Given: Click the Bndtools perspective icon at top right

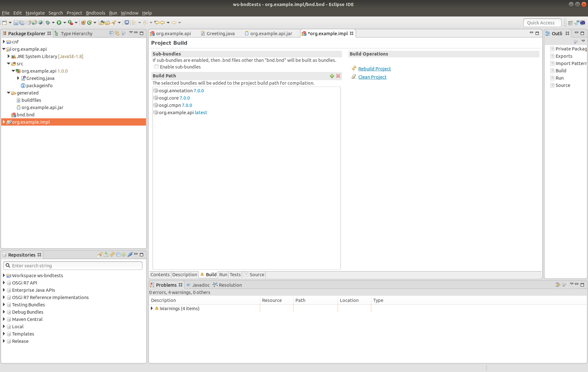Looking at the screenshot, I should [583, 23].
